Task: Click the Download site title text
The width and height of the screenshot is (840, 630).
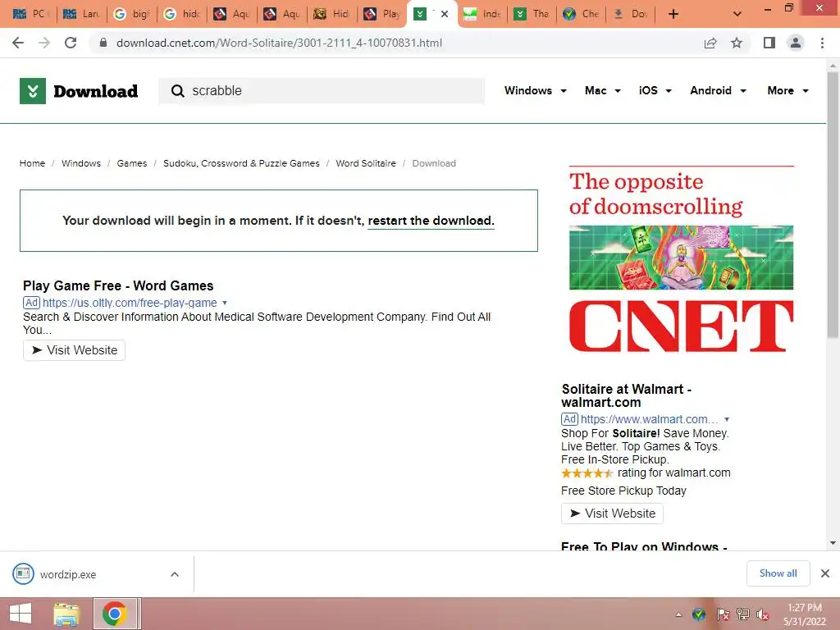Action: pos(95,91)
